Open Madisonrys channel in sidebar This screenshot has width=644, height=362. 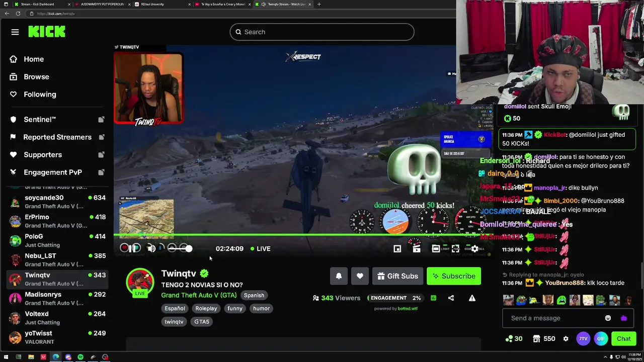point(57,299)
